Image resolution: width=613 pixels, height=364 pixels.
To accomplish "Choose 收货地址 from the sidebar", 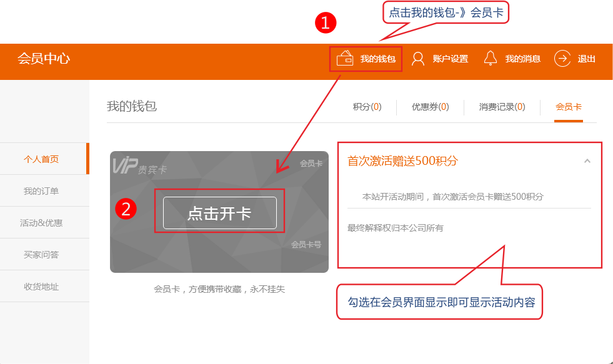I will pos(41,287).
